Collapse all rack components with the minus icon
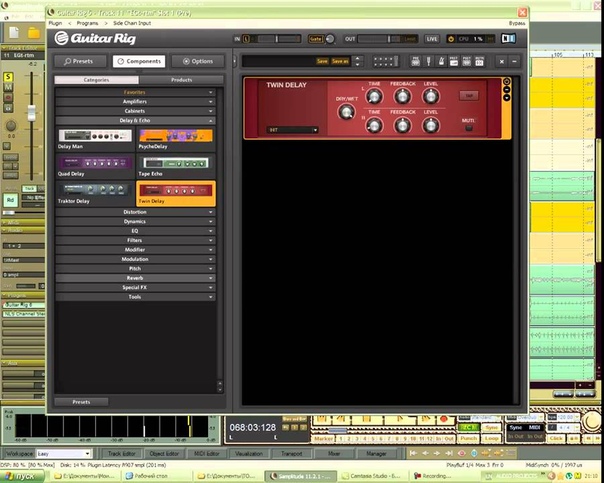The height and width of the screenshot is (483, 604). coord(514,61)
